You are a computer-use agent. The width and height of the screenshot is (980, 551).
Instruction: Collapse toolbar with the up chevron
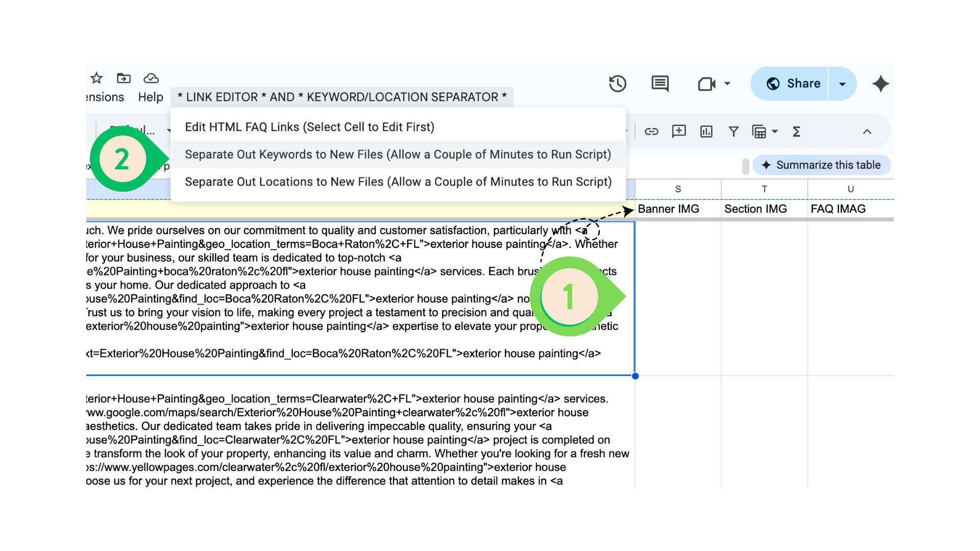click(867, 132)
